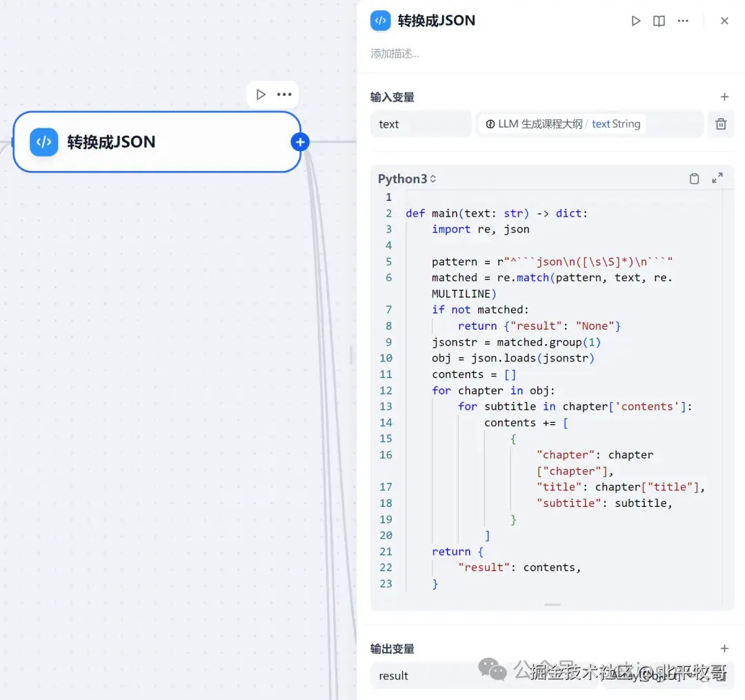Click line 'contents = []'

coord(474,374)
